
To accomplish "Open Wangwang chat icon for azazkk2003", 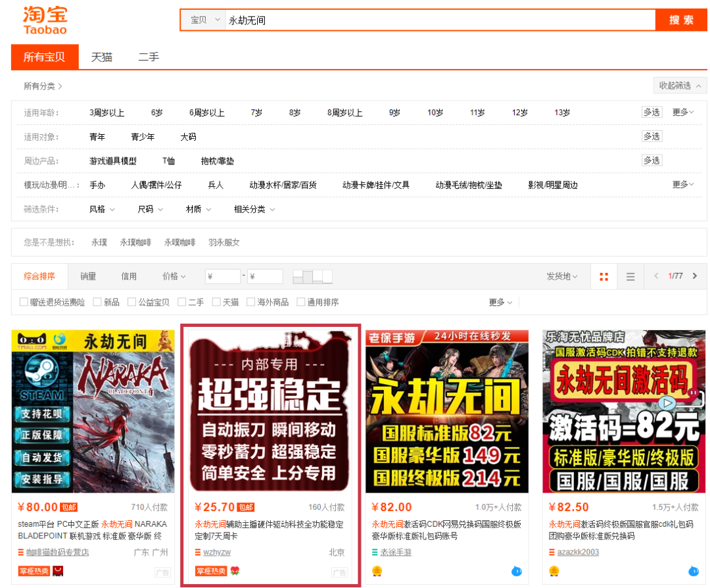I will 694,572.
